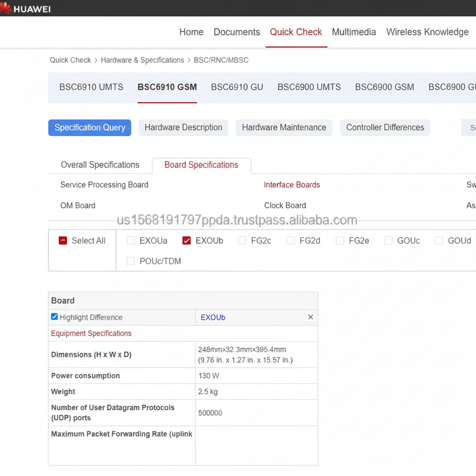The width and height of the screenshot is (476, 476).
Task: Switch to Overall Specifications tab
Action: (100, 165)
